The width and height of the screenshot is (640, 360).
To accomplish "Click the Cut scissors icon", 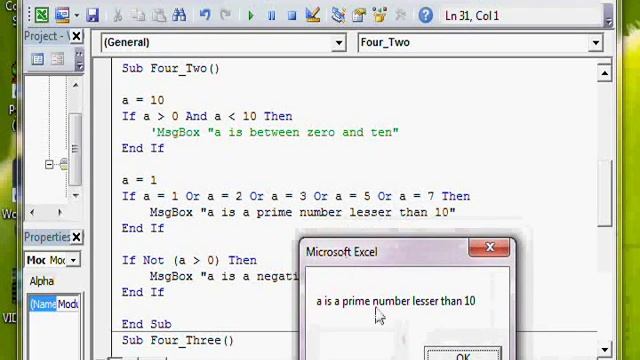I will (118, 16).
